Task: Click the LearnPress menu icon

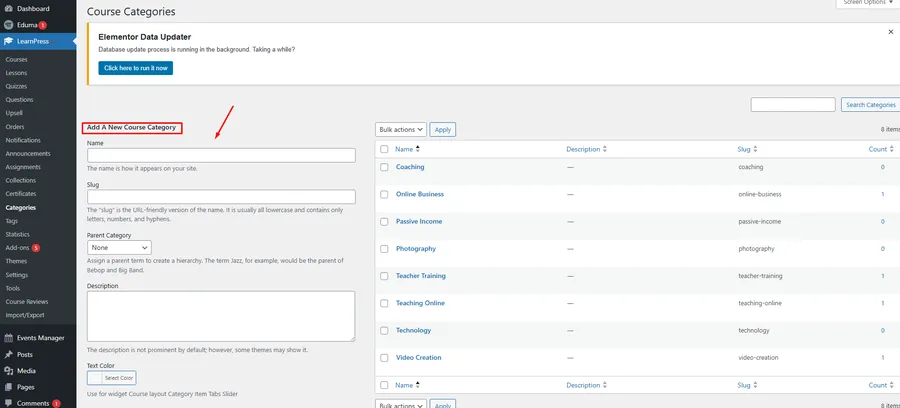Action: 9,41
